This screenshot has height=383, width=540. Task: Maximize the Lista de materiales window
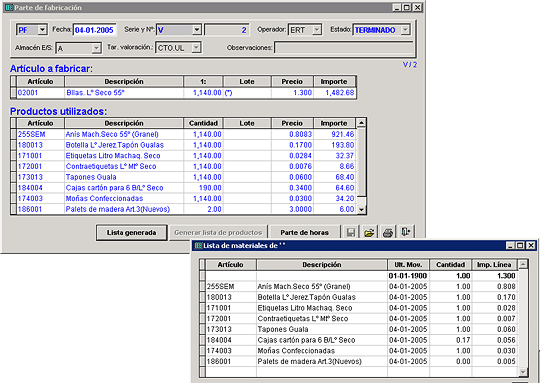coord(520,245)
